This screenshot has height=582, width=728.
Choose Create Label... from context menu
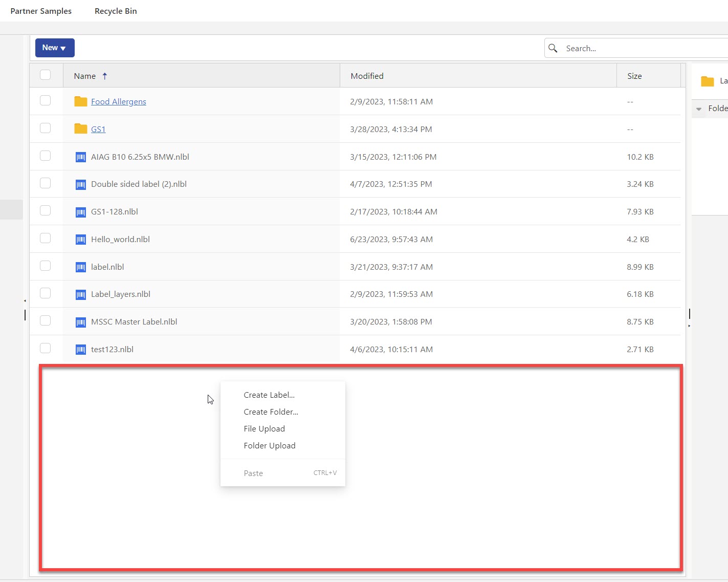tap(269, 395)
